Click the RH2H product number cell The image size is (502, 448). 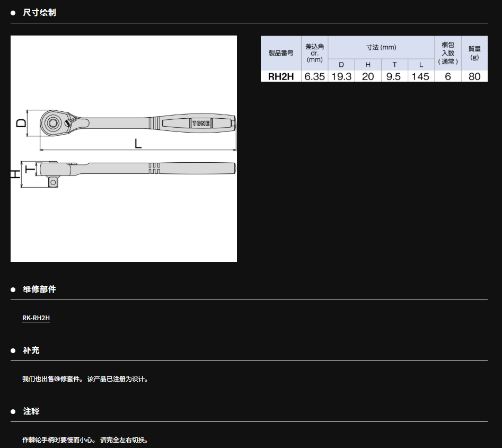280,76
